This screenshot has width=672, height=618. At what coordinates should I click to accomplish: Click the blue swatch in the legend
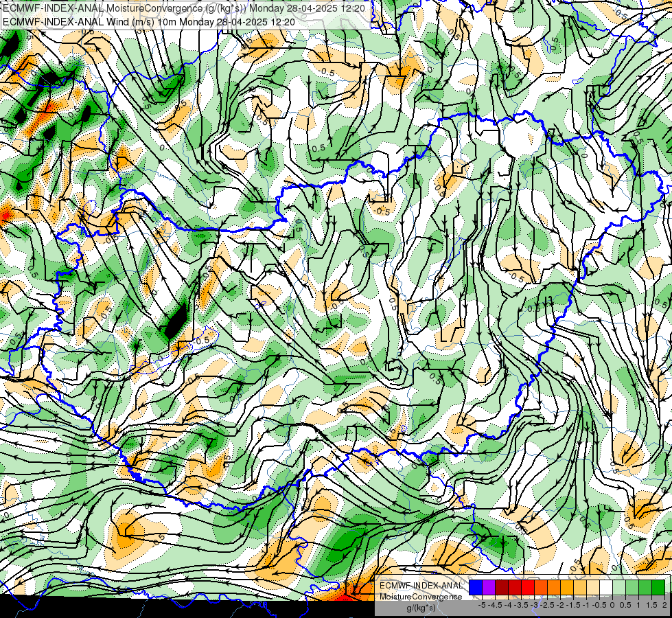[476, 588]
